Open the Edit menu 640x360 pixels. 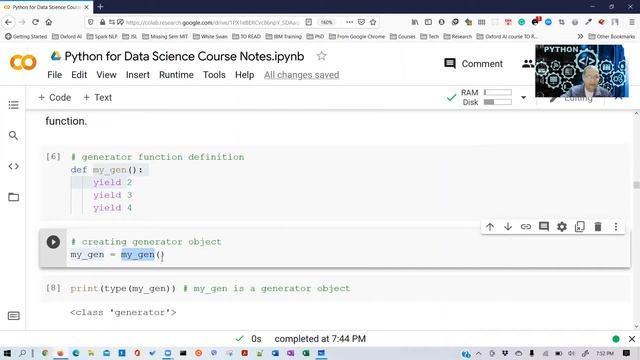[79, 75]
